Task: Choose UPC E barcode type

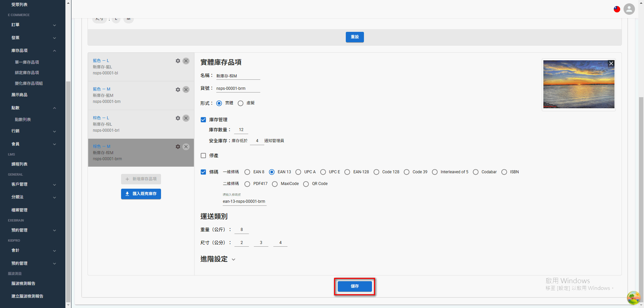Action: (323, 172)
